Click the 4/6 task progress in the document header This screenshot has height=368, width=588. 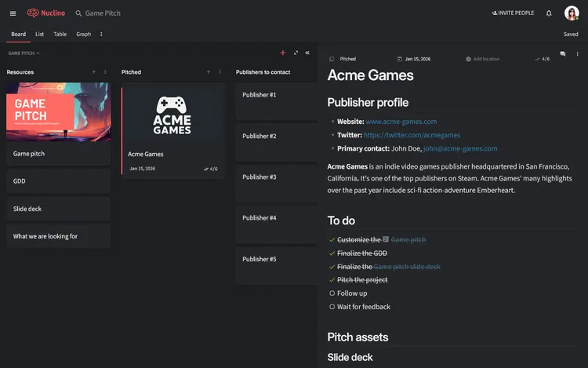543,59
